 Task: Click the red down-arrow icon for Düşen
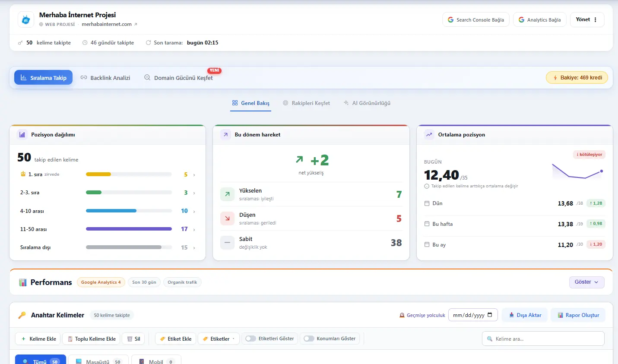tap(227, 218)
